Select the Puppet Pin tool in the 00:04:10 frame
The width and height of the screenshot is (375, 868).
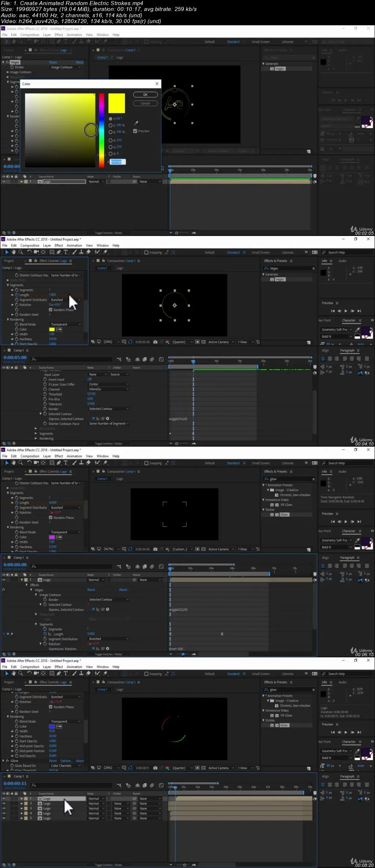(105, 252)
